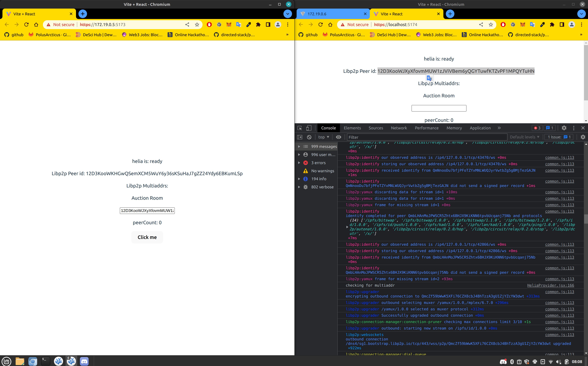The image size is (588, 366).
Task: Click the Click me button
Action: click(x=147, y=237)
